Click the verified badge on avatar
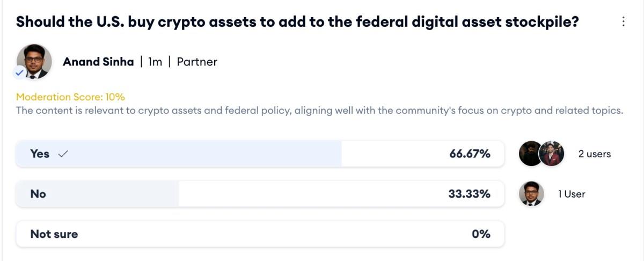The height and width of the screenshot is (261, 644). point(20,74)
